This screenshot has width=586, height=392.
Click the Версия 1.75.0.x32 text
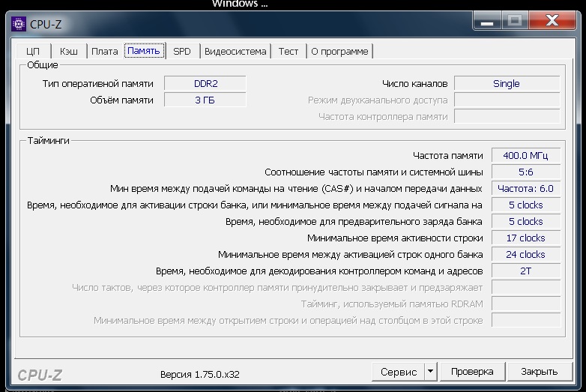[200, 375]
